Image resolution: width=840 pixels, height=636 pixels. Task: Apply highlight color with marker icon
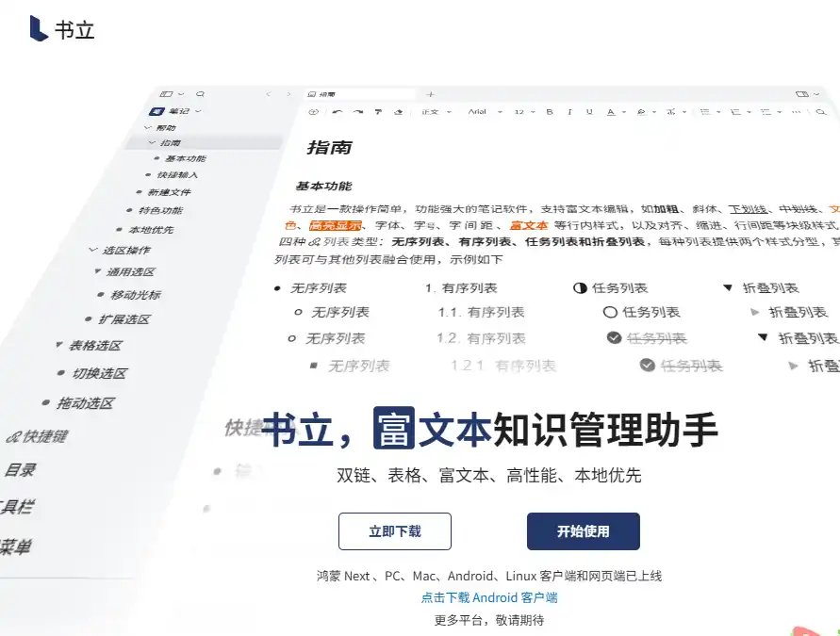641,112
